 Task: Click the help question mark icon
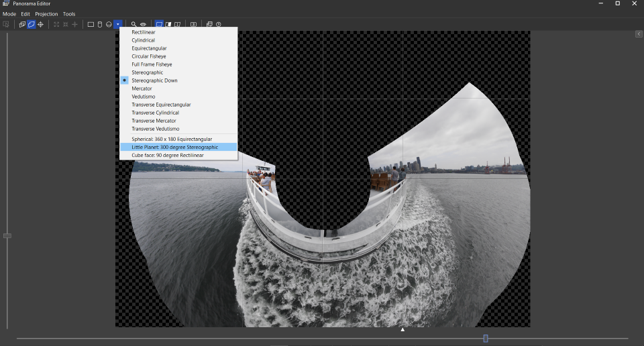click(x=219, y=24)
